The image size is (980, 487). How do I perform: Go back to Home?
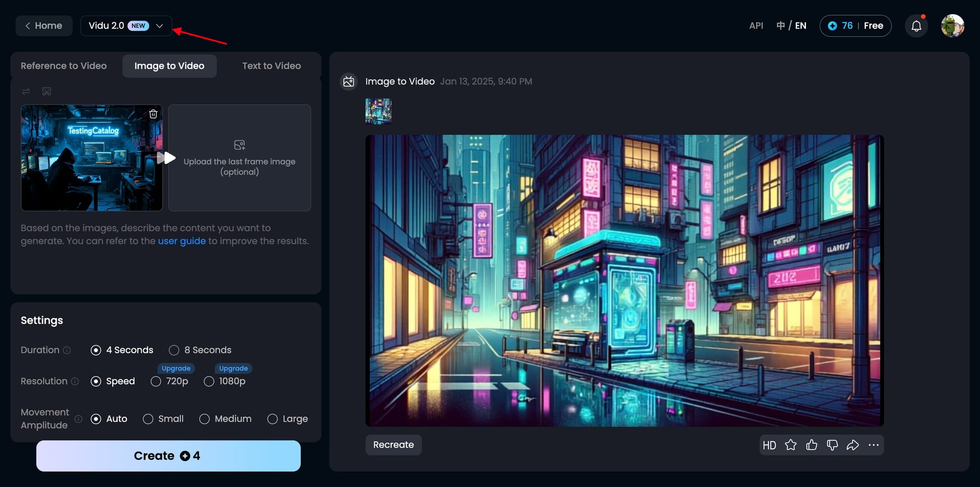(44, 26)
